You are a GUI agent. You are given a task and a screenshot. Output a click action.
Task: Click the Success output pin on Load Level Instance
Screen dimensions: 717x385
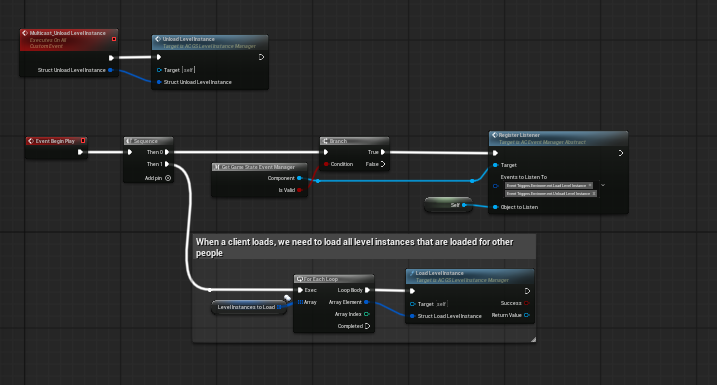tap(526, 303)
